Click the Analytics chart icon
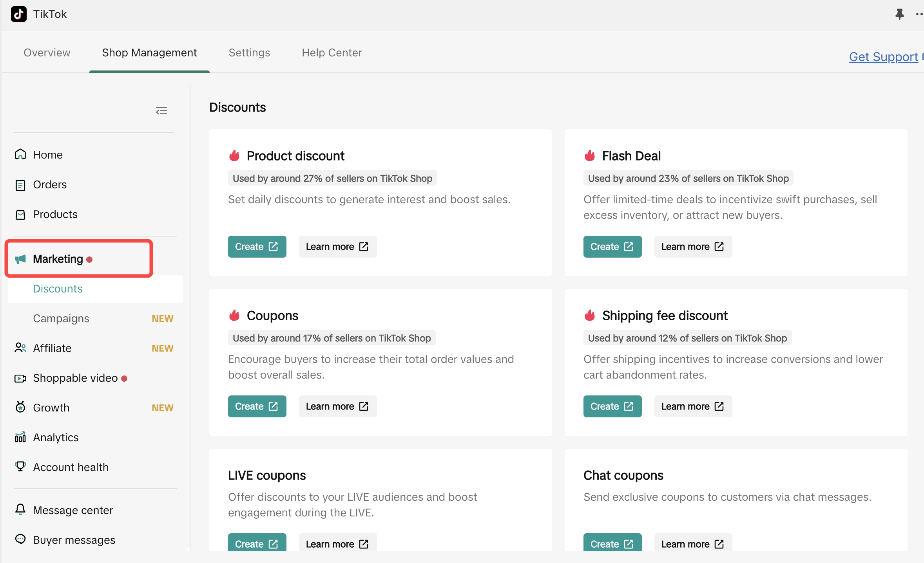924x563 pixels. (20, 437)
